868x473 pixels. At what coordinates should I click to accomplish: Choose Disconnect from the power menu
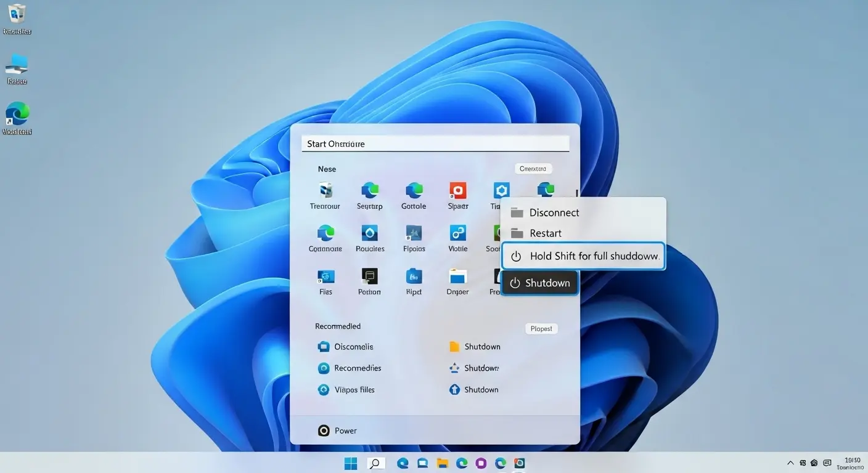583,212
